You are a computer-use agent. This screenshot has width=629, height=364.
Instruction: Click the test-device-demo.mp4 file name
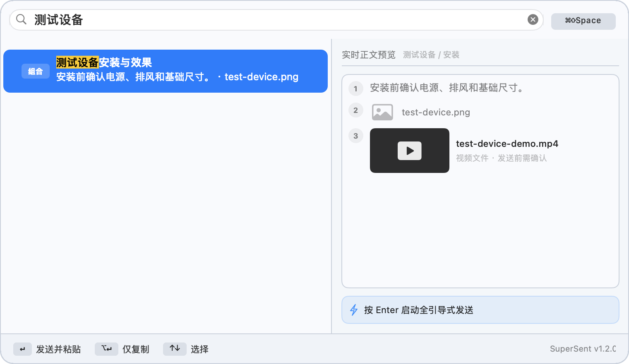[x=507, y=144]
